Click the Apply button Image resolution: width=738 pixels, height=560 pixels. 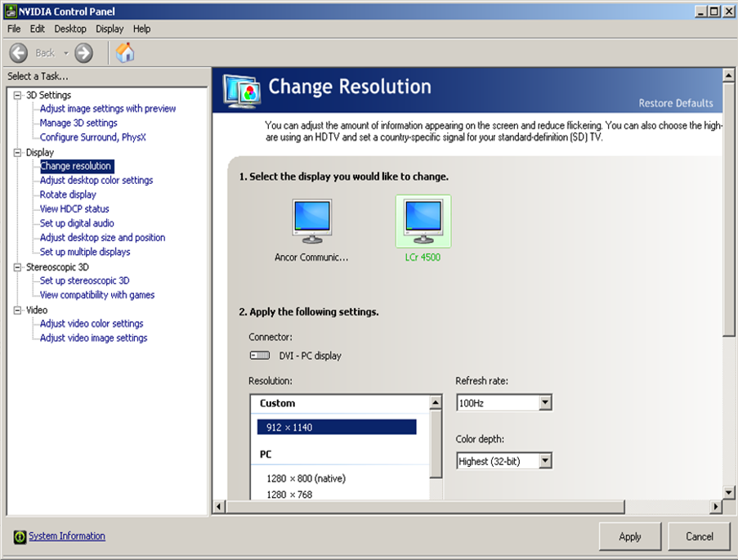coord(630,536)
